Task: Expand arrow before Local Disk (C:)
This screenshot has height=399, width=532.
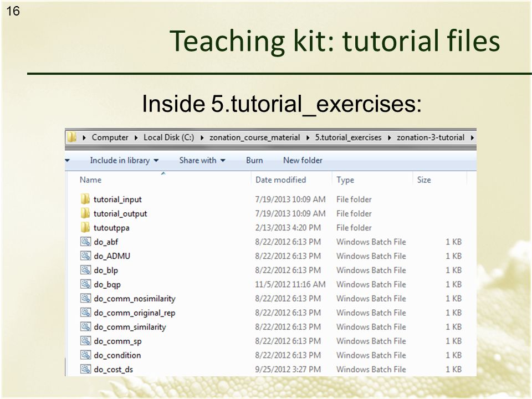Action: pyautogui.click(x=136, y=137)
